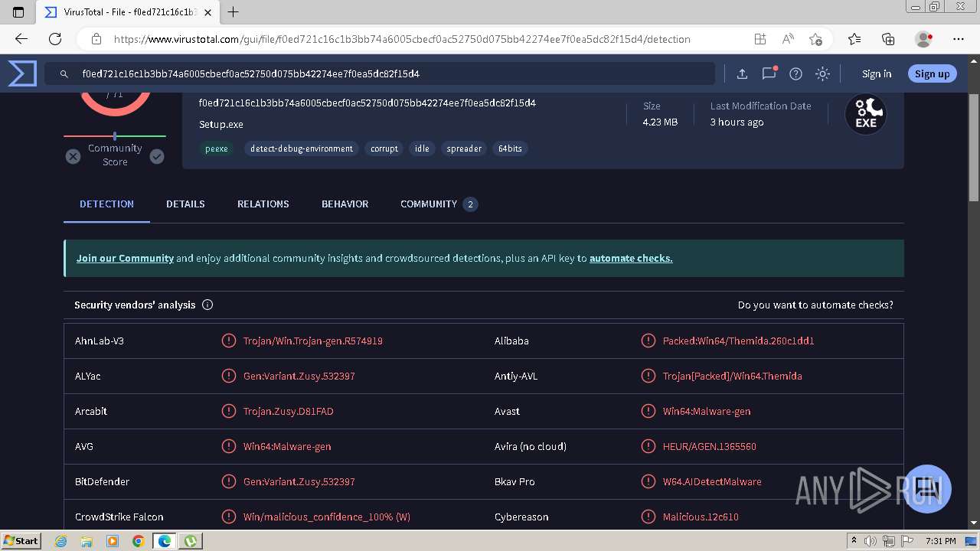Click the taskbar clock showing 7:31 PM
The height and width of the screenshot is (551, 980).
tap(940, 541)
